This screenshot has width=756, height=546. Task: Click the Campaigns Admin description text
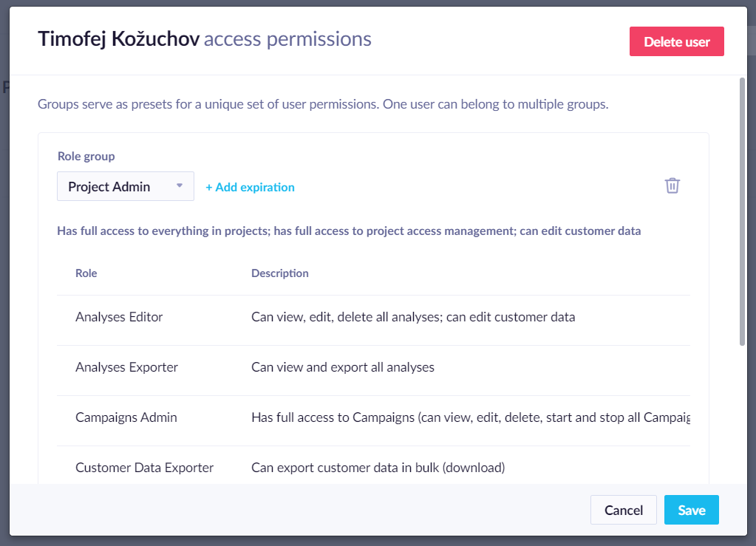tap(471, 417)
